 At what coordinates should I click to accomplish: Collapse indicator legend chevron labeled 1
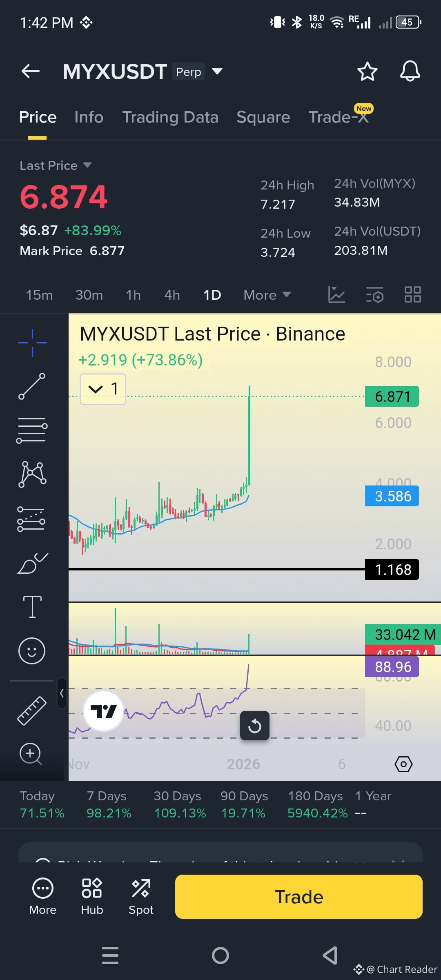click(x=103, y=389)
